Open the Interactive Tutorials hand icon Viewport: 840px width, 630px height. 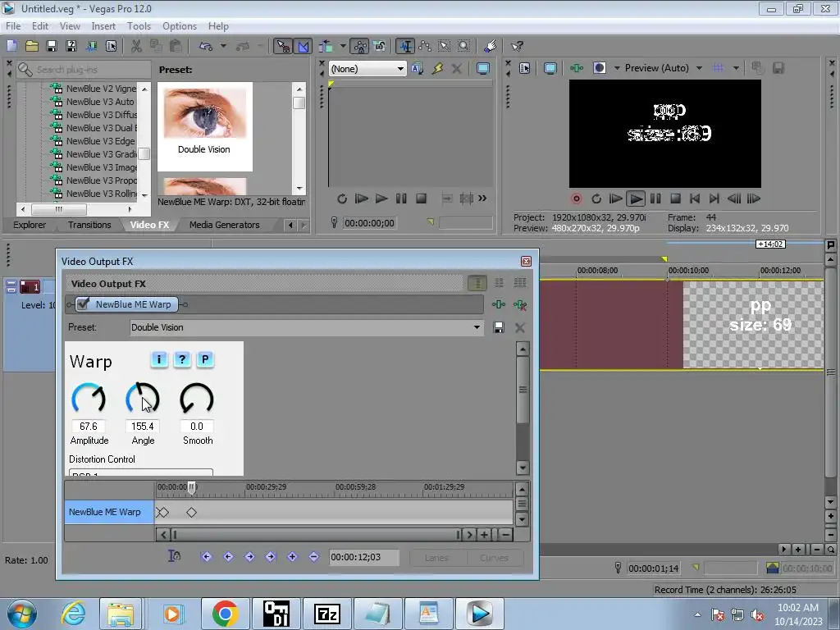coord(490,46)
